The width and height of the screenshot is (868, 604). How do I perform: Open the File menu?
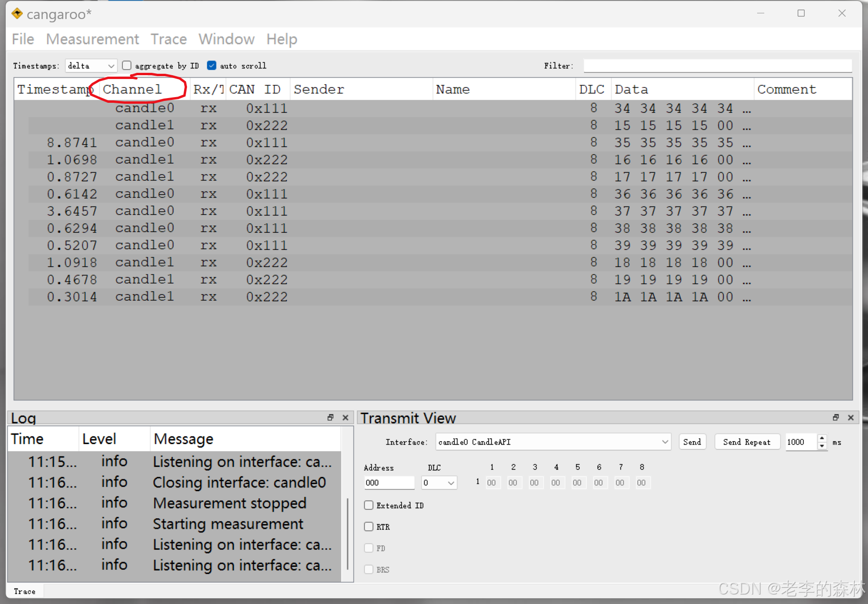pos(23,39)
